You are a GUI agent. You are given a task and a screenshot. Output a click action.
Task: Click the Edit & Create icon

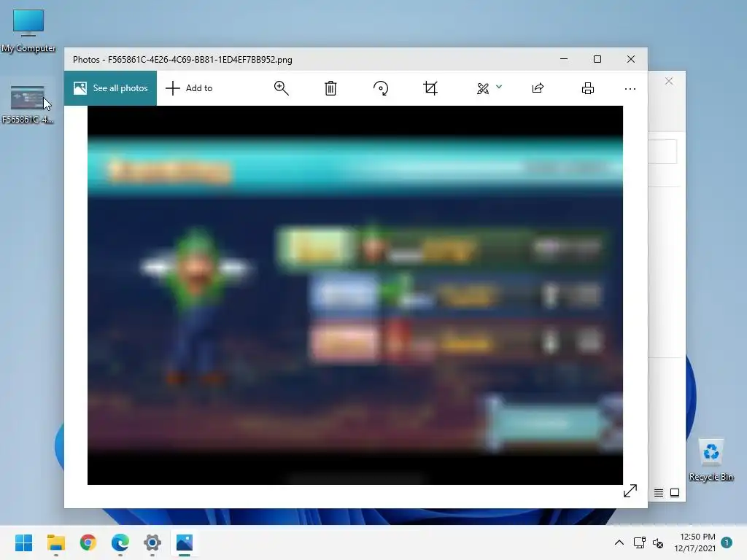[x=483, y=88]
